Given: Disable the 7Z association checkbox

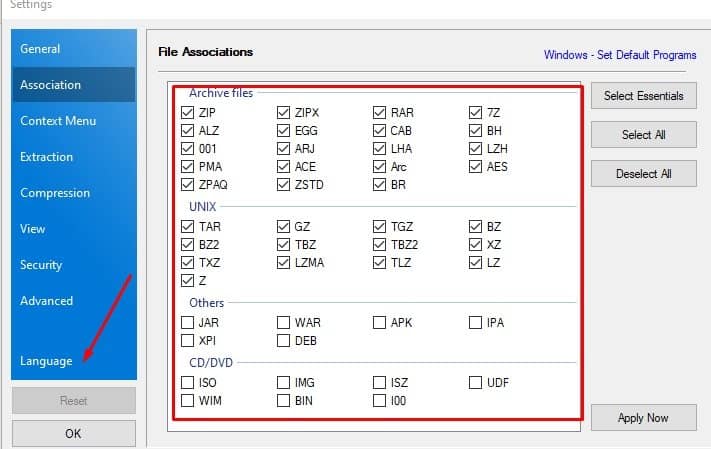Looking at the screenshot, I should [x=477, y=113].
